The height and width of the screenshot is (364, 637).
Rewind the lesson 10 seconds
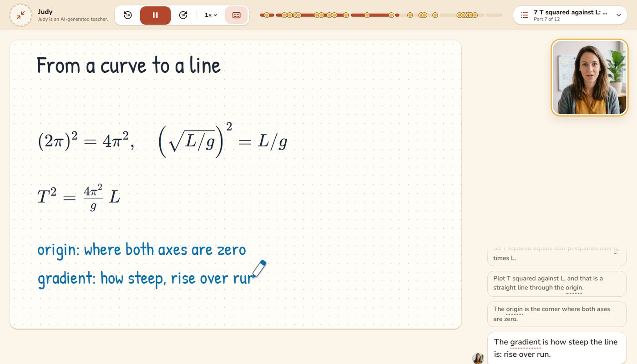127,15
